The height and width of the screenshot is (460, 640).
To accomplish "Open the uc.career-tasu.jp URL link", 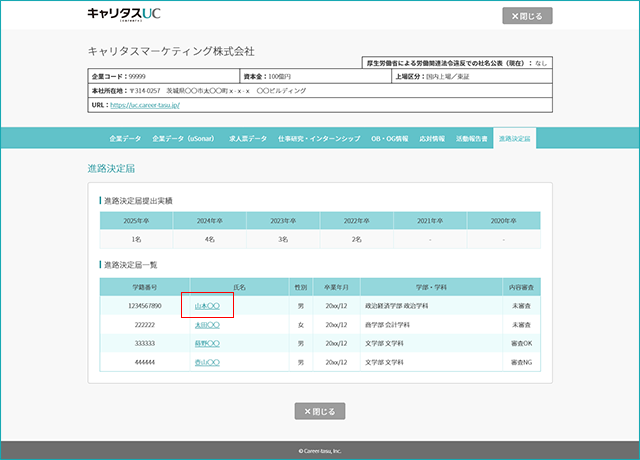I will (145, 105).
